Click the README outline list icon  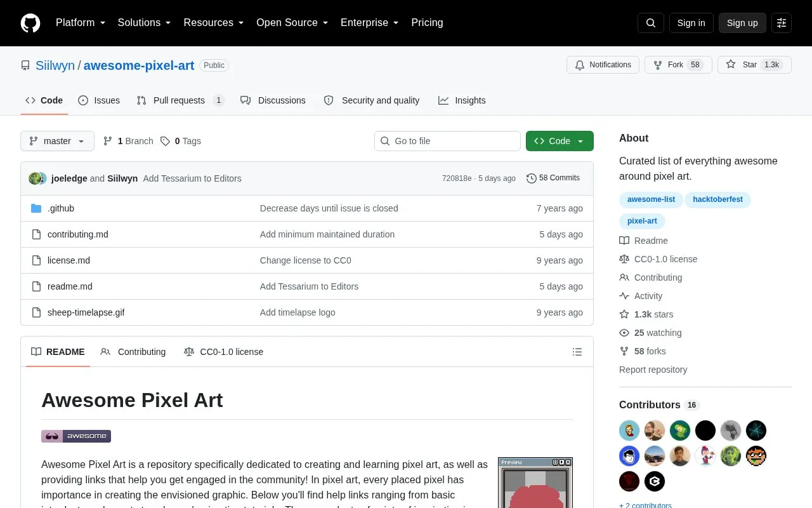click(x=577, y=352)
